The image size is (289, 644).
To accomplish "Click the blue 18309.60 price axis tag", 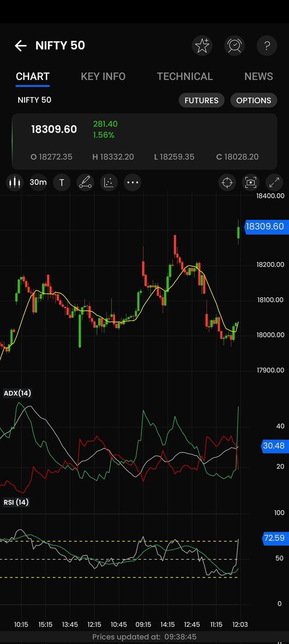I will [266, 226].
